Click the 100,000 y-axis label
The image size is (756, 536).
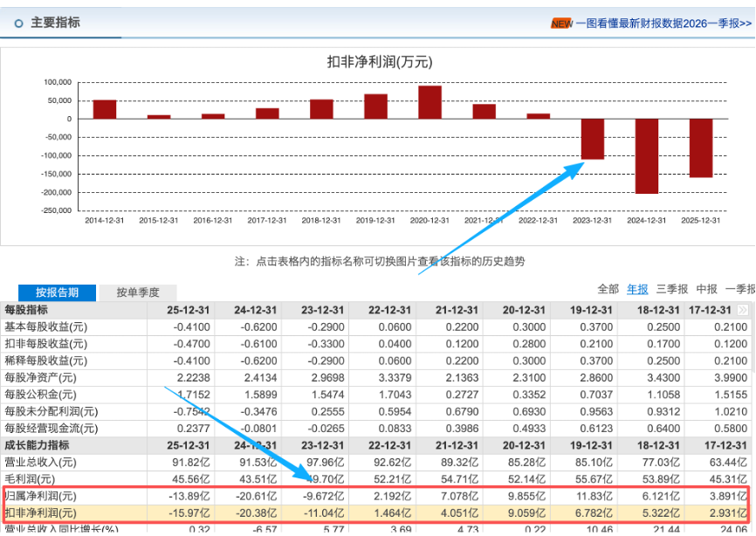tap(58, 82)
